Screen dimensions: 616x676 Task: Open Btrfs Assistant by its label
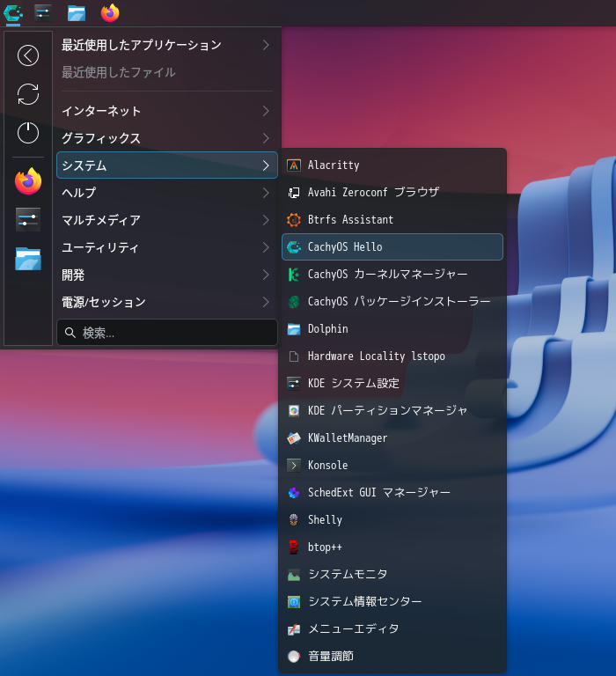[x=350, y=220]
